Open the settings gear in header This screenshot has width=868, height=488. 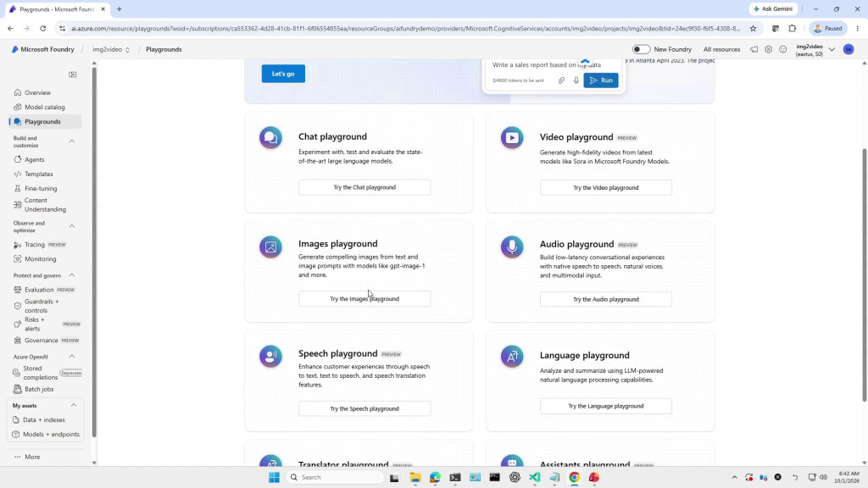click(768, 49)
